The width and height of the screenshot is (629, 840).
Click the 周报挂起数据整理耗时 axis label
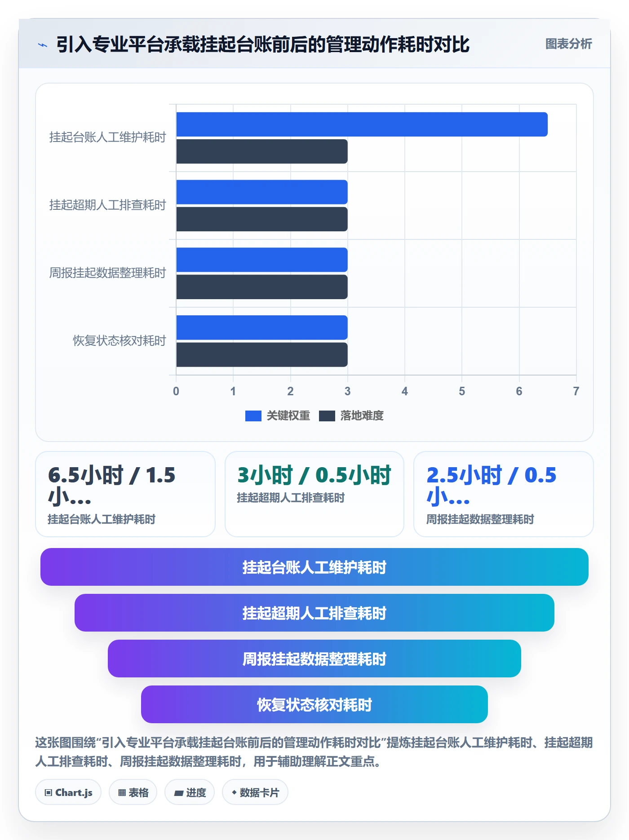point(108,273)
